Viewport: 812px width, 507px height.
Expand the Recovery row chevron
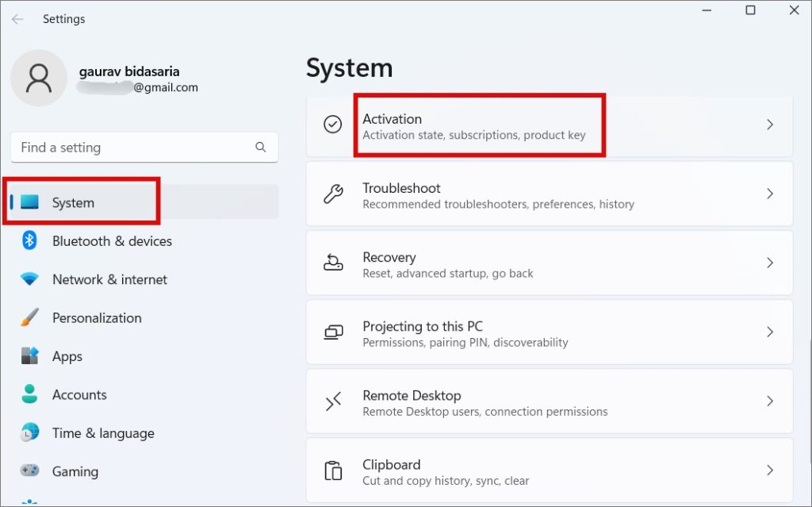770,263
